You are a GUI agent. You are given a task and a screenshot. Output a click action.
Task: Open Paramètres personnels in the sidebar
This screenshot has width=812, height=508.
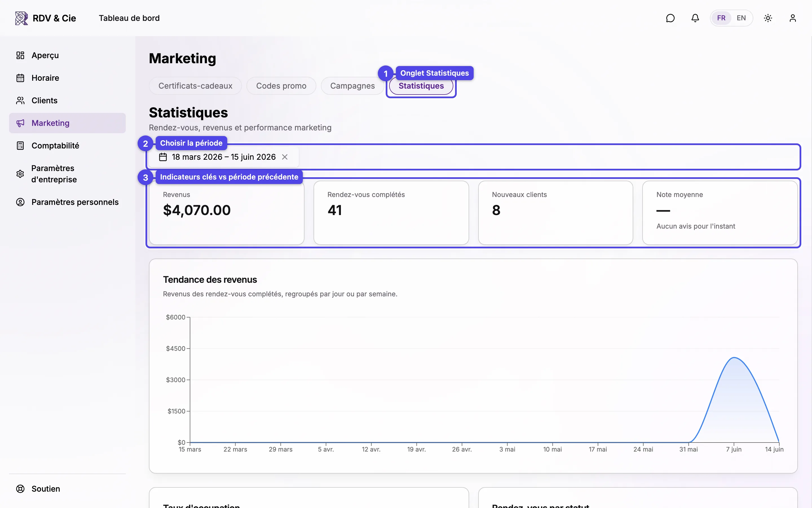point(67,202)
